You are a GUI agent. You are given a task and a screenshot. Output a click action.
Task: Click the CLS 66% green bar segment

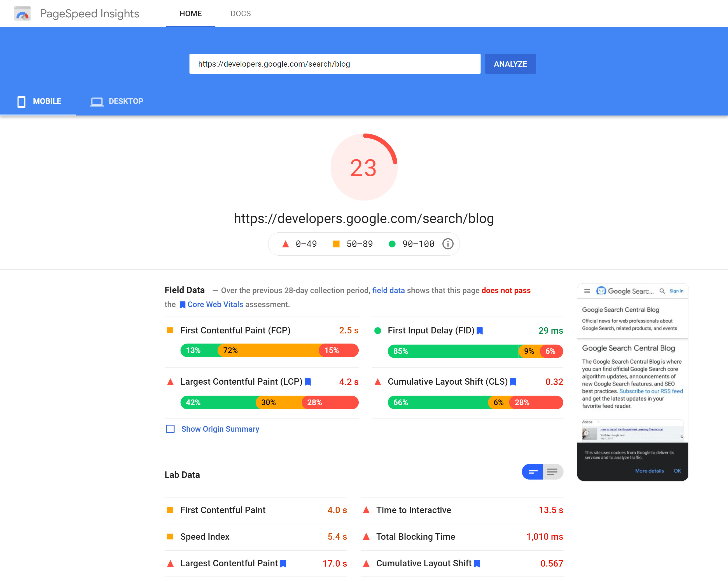pos(438,402)
